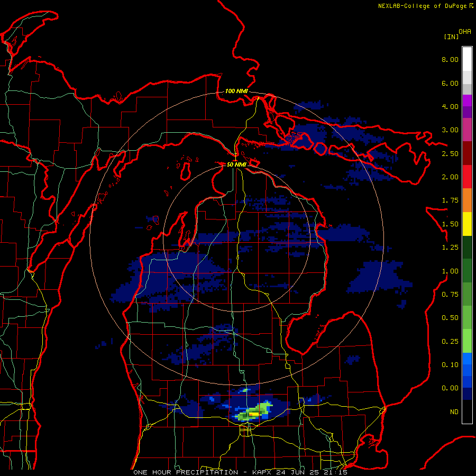Click the ND legend label

[x=454, y=412]
